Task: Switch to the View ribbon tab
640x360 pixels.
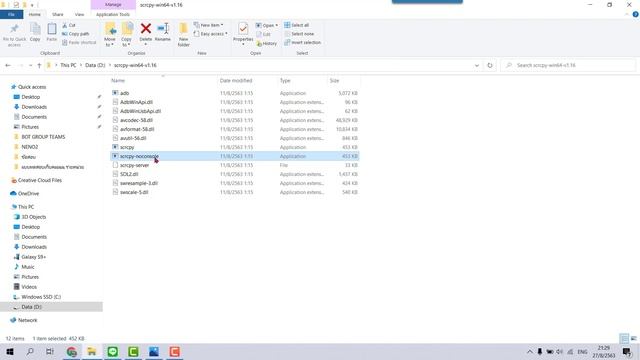Action: pyautogui.click(x=79, y=14)
